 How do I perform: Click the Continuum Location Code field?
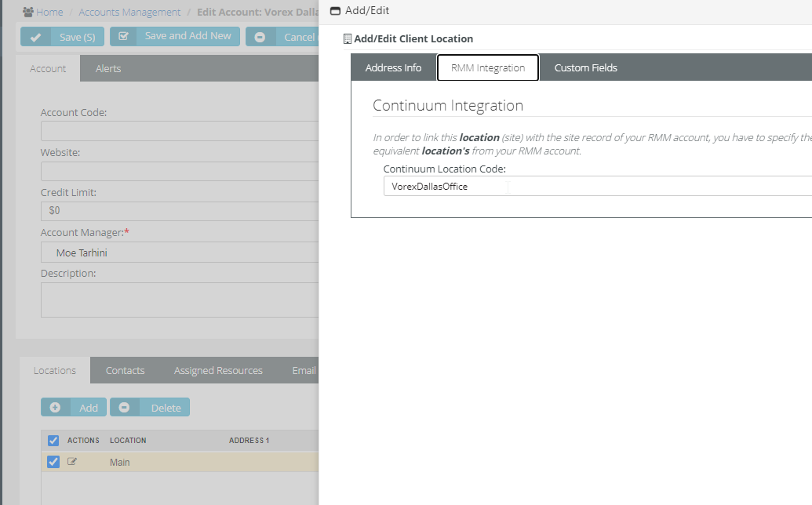(596, 186)
